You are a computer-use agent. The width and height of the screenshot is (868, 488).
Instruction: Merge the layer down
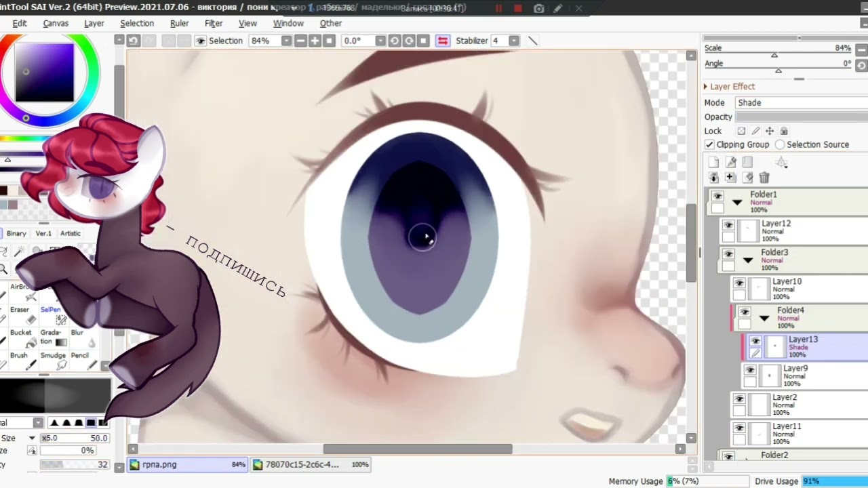[x=730, y=178]
